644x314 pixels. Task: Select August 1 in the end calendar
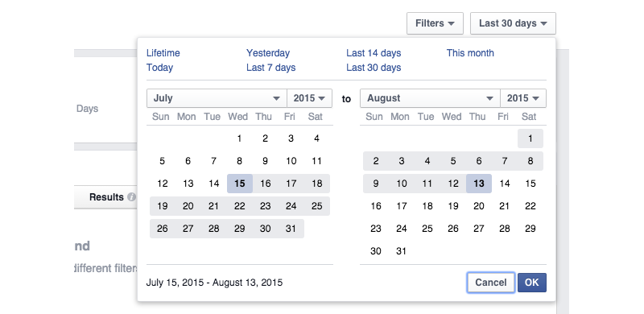[x=530, y=138]
